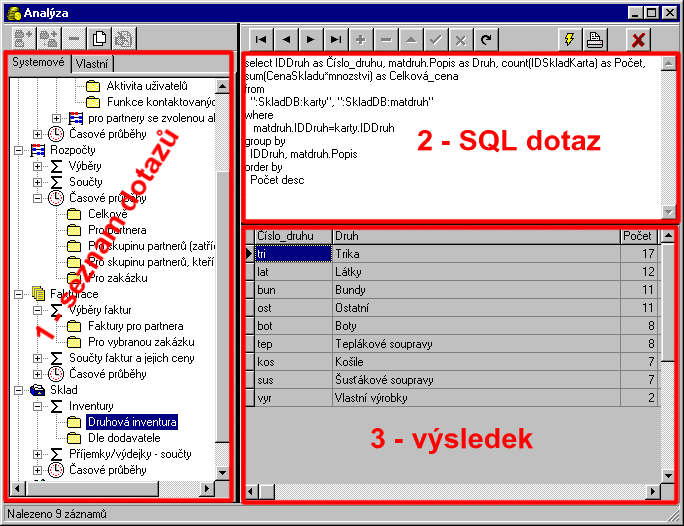The width and height of the screenshot is (684, 526).
Task: Expand Součty faktur a jejich ceny
Action: click(37, 358)
